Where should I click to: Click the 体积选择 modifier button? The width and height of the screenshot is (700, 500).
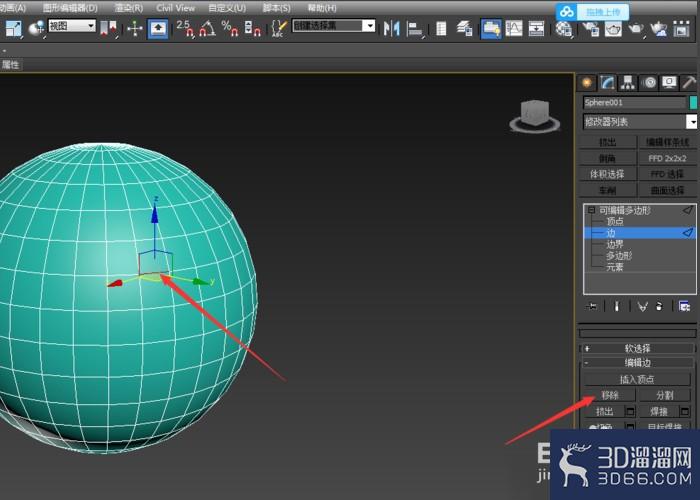click(607, 174)
